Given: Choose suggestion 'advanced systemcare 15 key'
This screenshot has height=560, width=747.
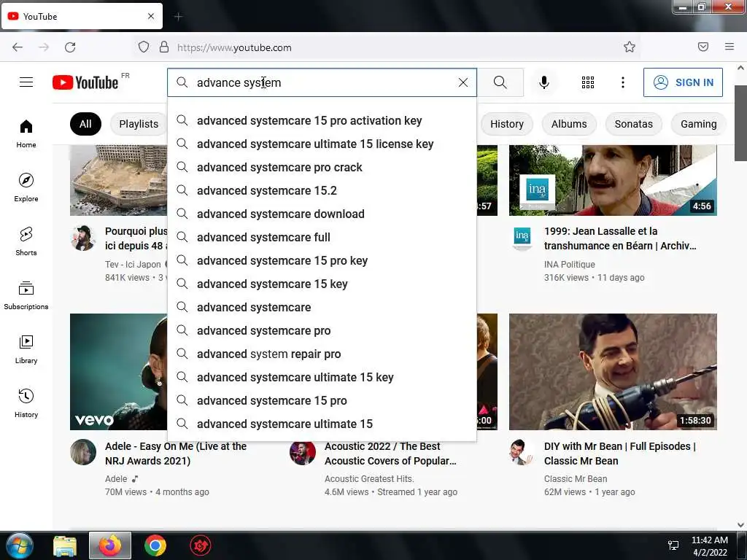Looking at the screenshot, I should (x=322, y=284).
